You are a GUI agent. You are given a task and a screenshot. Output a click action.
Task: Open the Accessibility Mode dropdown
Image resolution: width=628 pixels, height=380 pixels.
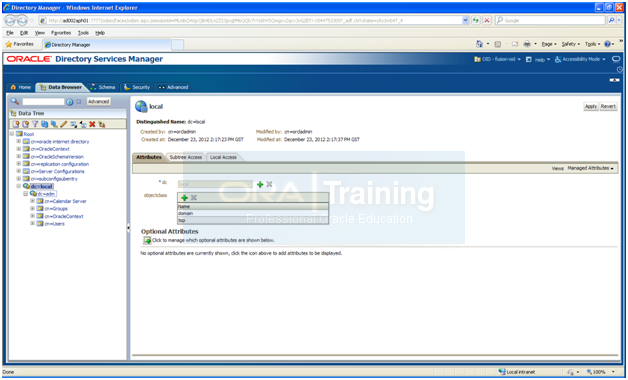580,59
